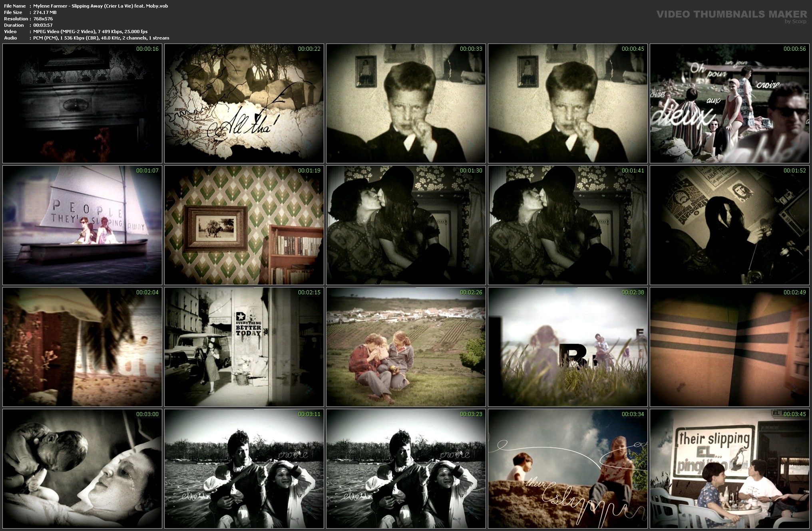Select the thumbnail at 00:01:41
The height and width of the screenshot is (531, 812).
click(x=568, y=225)
